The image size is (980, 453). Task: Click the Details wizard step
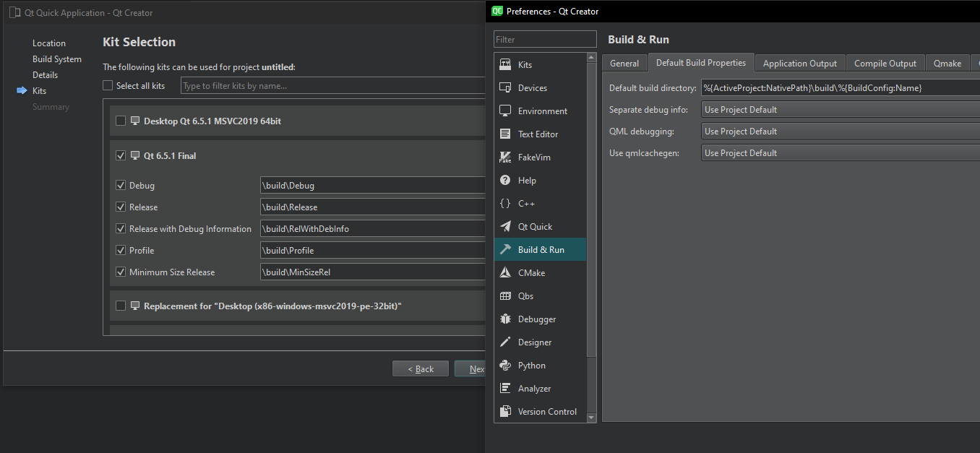pos(45,75)
